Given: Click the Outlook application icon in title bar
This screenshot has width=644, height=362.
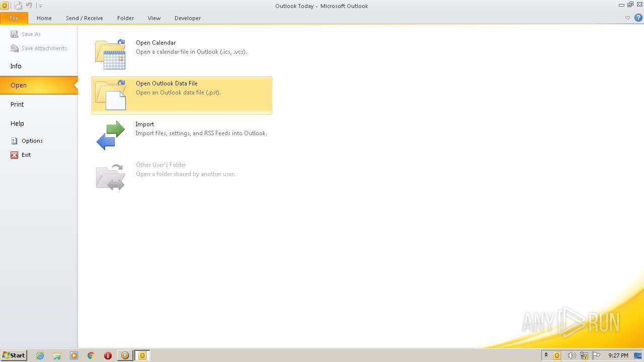Looking at the screenshot, I should (x=5, y=6).
